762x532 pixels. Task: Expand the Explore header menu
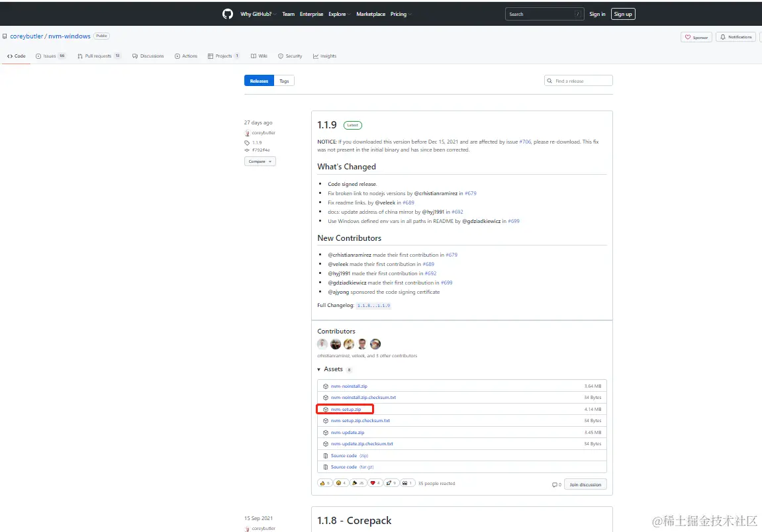pyautogui.click(x=339, y=14)
